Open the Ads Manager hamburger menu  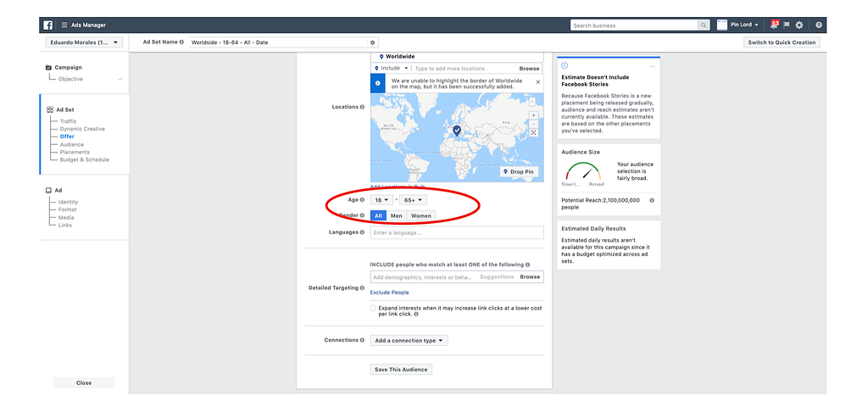64,25
